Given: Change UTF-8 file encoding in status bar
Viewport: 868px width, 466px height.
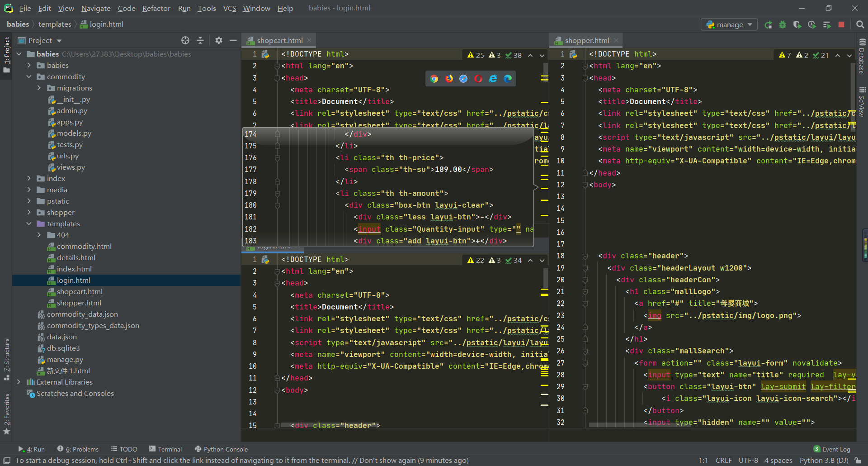Looking at the screenshot, I should pyautogui.click(x=748, y=461).
